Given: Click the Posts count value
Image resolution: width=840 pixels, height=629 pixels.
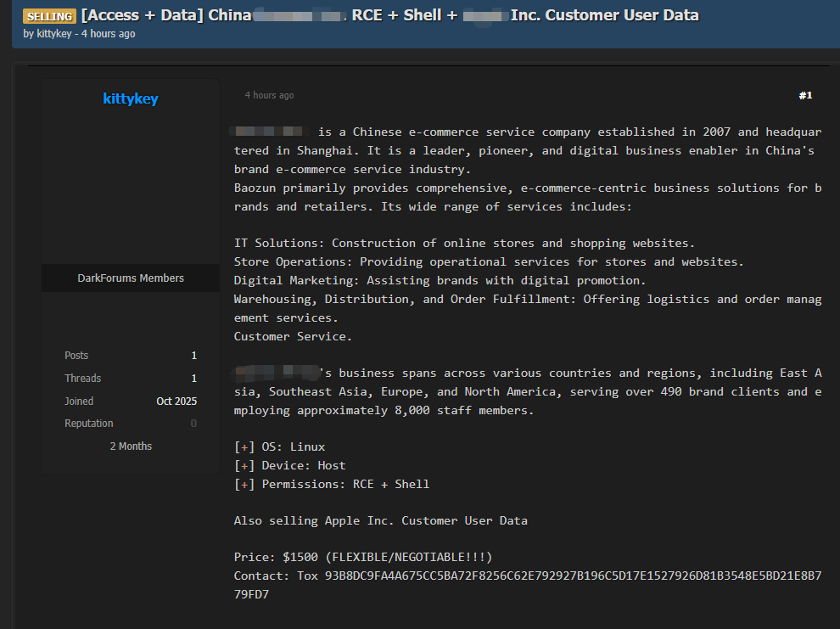Looking at the screenshot, I should pos(193,356).
